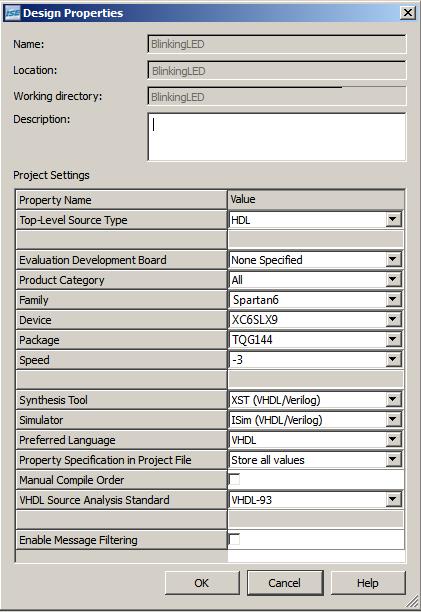Open Property Specification in Project File dropdown
The image size is (421, 612).
(x=393, y=459)
